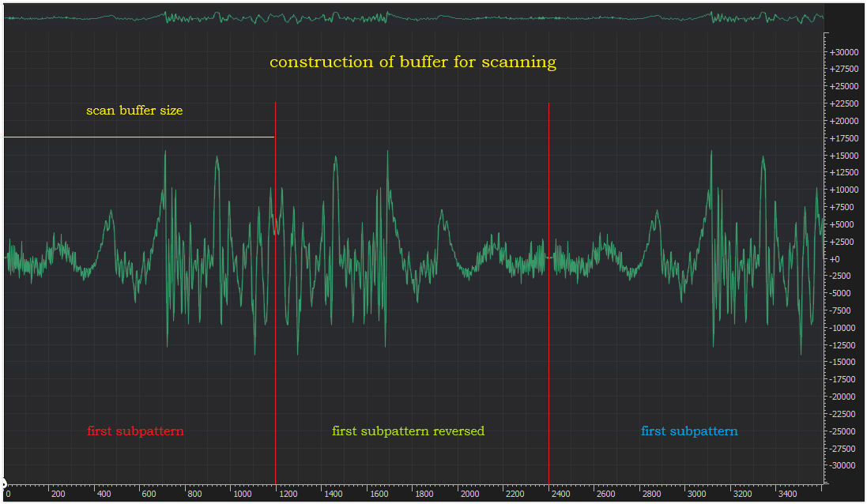Click the 0 tick on time ruler
This screenshot has width=867, height=504.
click(8, 494)
